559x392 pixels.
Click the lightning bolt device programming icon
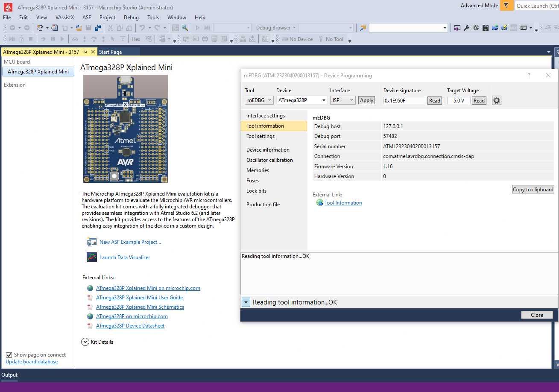pos(504,28)
